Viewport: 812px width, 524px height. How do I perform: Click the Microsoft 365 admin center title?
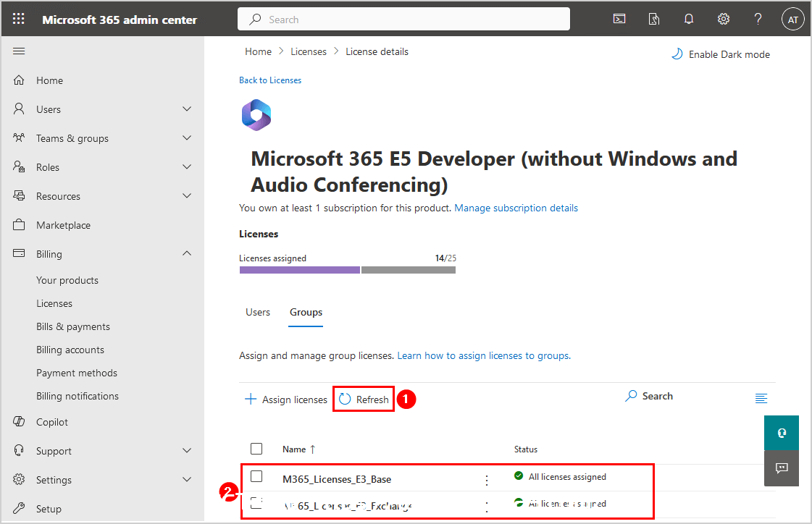(x=120, y=20)
